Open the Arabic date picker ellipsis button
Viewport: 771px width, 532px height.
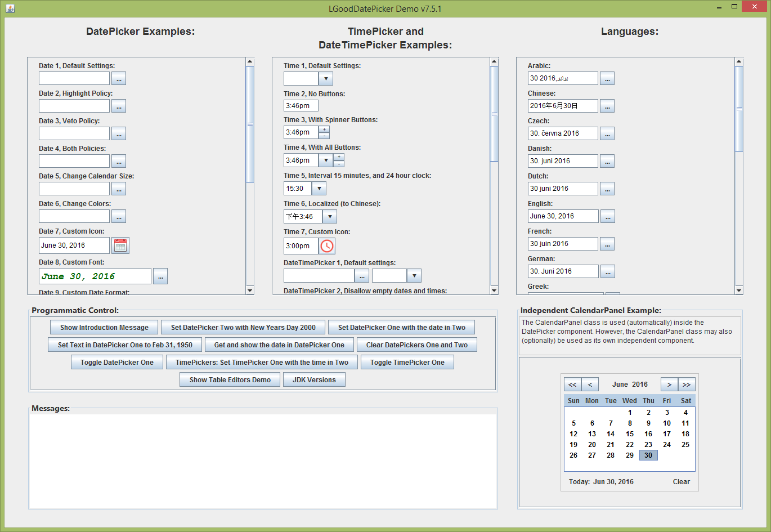607,79
